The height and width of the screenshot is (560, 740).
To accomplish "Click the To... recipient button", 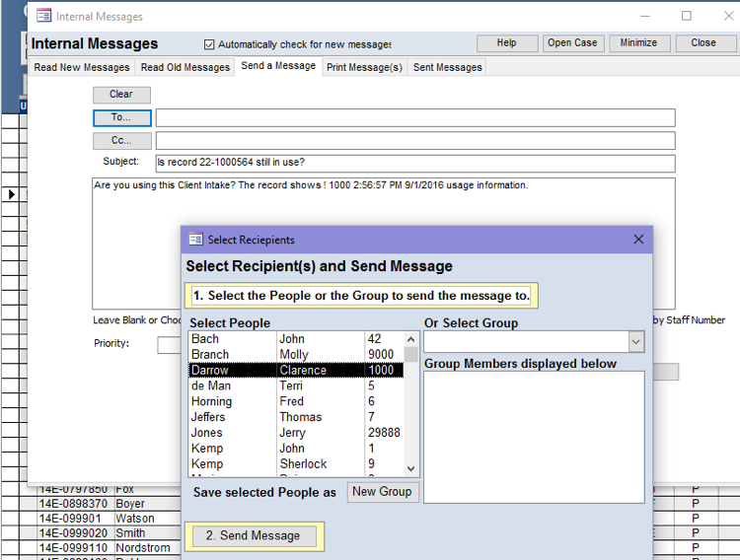I will 121,117.
